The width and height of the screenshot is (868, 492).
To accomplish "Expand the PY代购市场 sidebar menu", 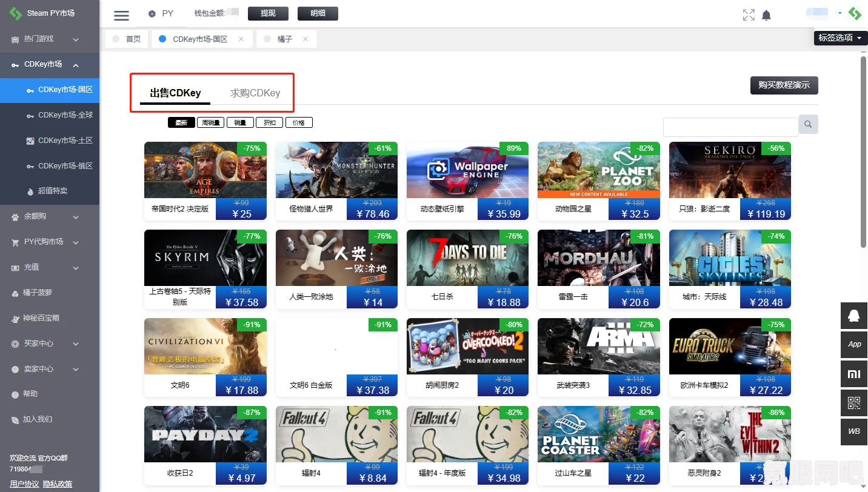I will tap(50, 242).
